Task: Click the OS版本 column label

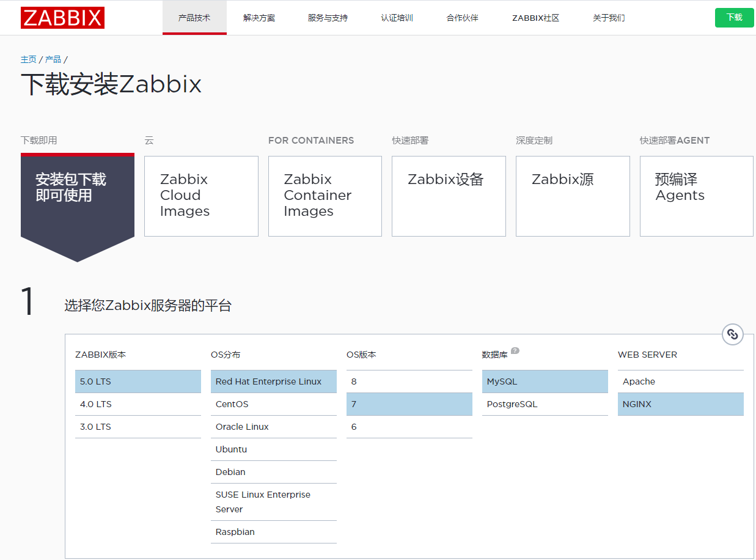Action: pyautogui.click(x=361, y=355)
